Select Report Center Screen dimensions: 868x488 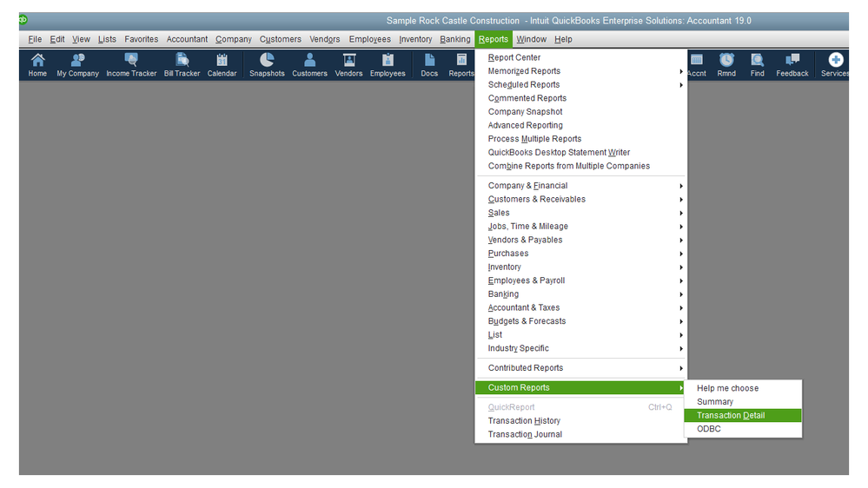tap(581, 57)
